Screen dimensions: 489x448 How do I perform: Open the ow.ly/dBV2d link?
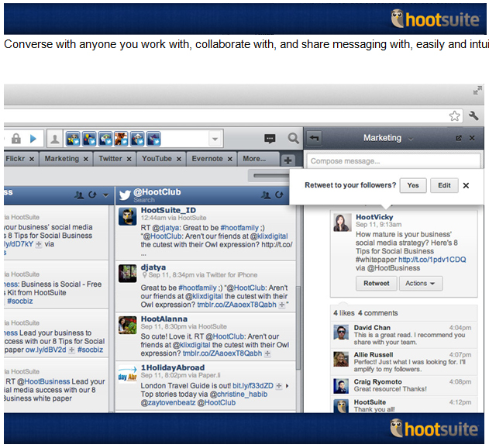[x=46, y=350]
